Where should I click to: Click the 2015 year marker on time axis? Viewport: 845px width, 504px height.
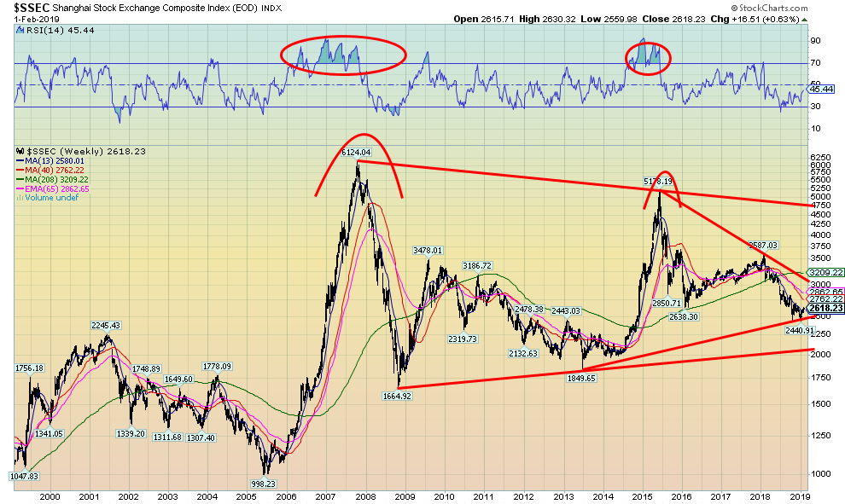tap(643, 495)
